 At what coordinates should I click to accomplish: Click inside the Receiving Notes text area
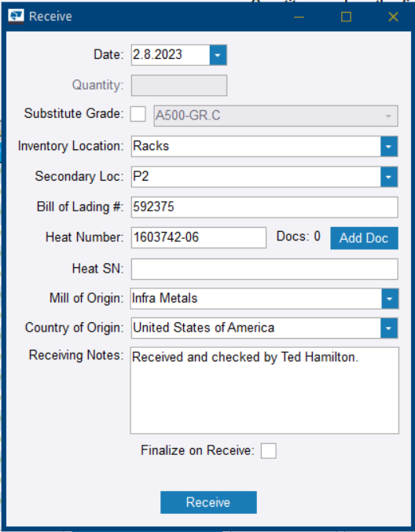(x=265, y=391)
